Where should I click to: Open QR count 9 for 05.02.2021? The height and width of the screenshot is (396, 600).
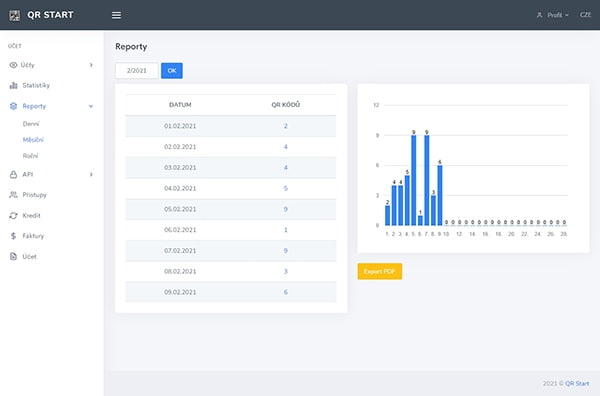click(x=285, y=209)
